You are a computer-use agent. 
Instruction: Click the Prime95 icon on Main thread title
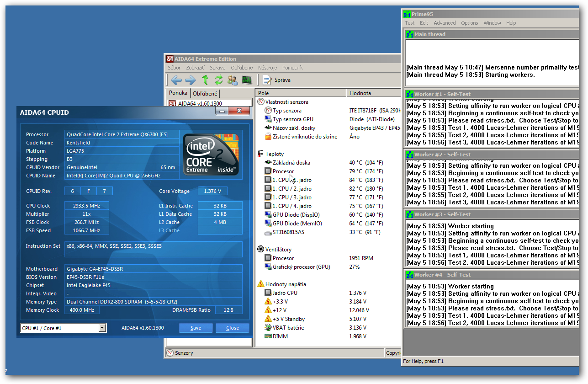point(410,34)
